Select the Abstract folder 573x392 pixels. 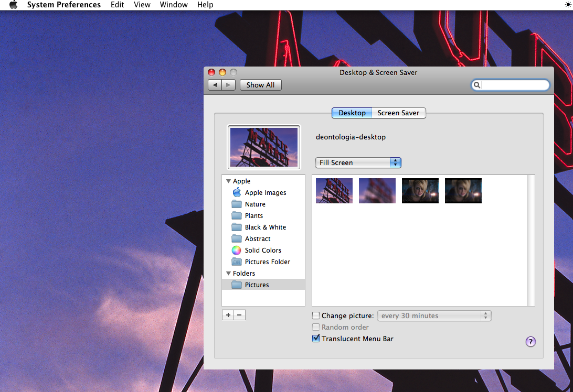pos(263,238)
